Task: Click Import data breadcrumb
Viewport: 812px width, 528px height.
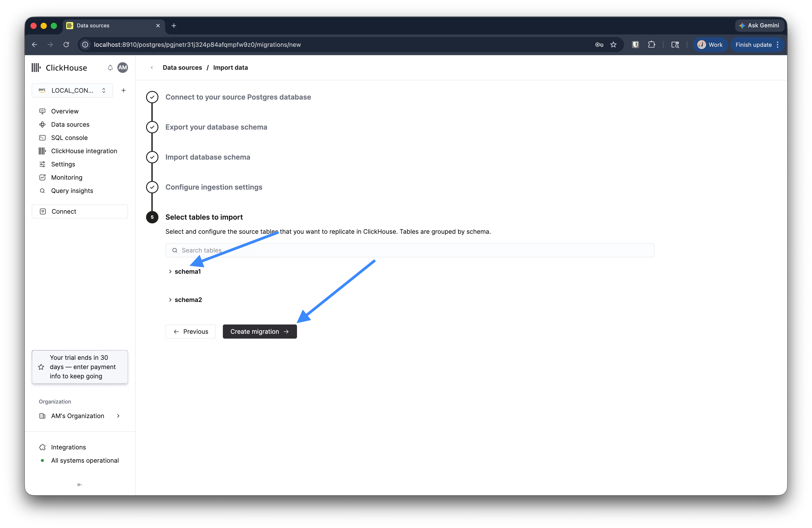Action: coord(230,68)
